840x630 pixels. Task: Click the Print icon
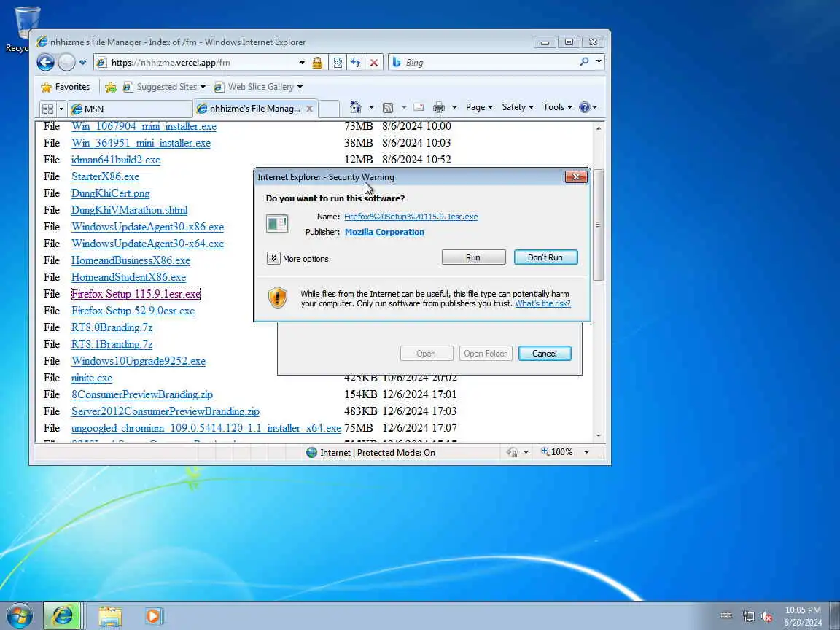point(439,108)
